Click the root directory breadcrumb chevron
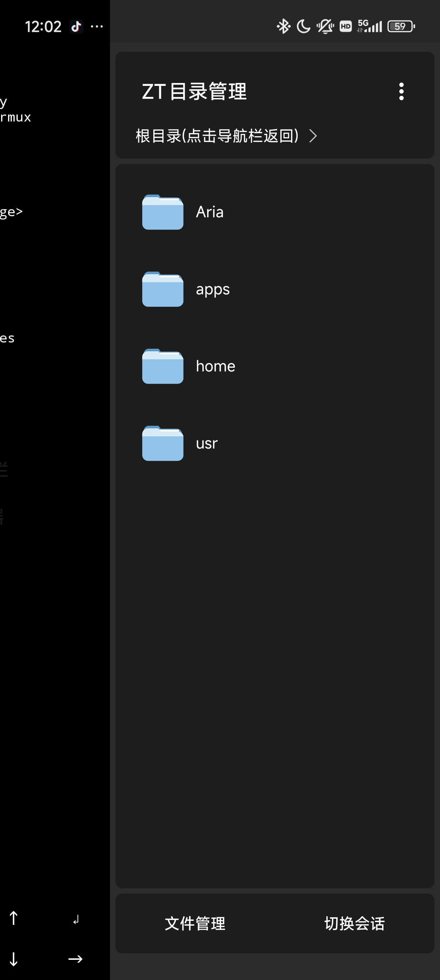440x980 pixels. (x=313, y=136)
